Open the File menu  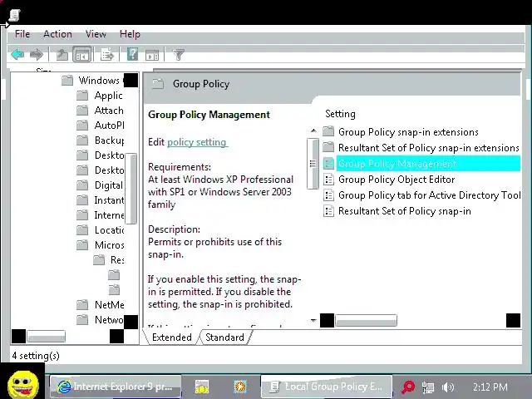[22, 34]
